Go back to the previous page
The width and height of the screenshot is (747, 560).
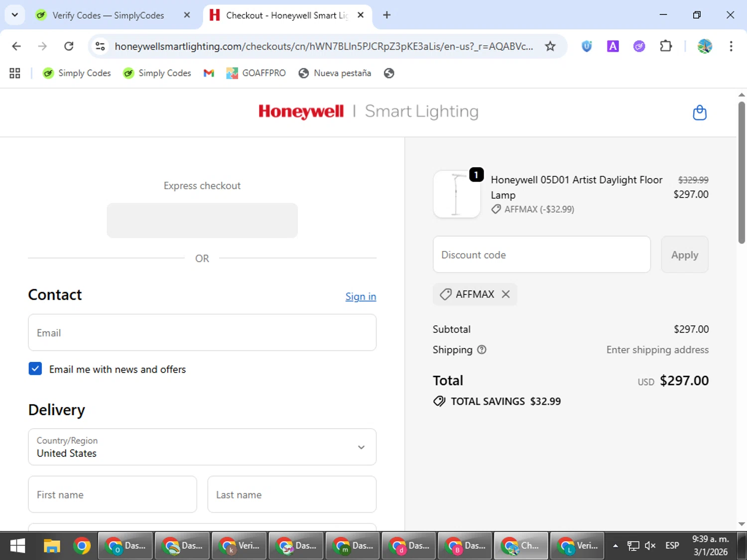[x=16, y=46]
